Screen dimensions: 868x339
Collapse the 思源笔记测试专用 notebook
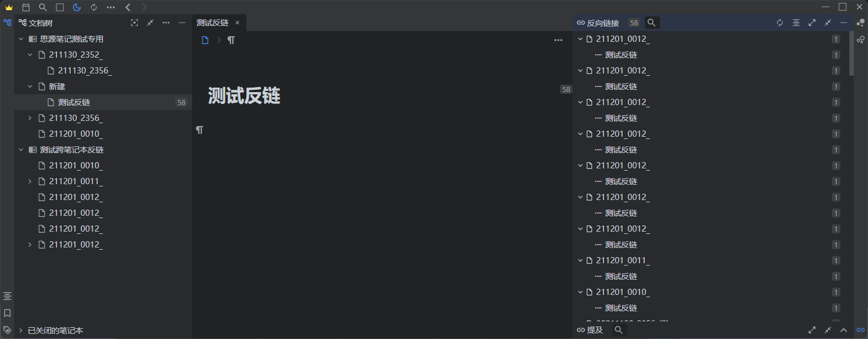coord(21,39)
